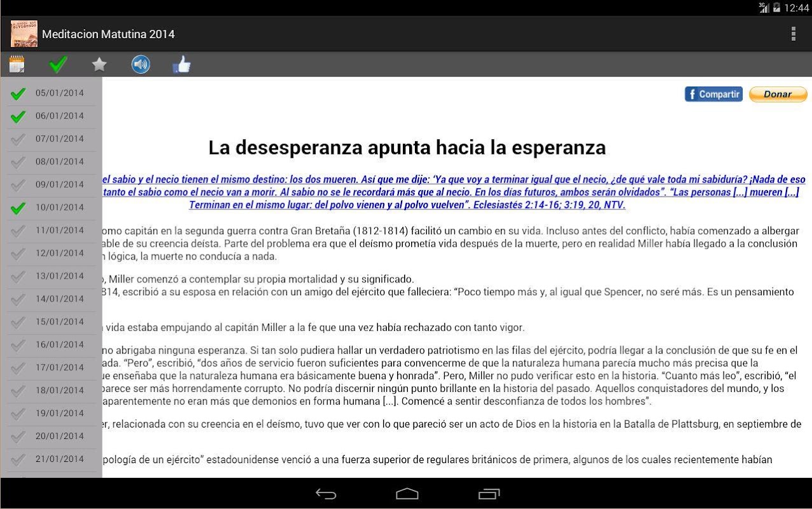Toggle the gray checkmark beside 20/01/2014
812x509 pixels.
coord(18,437)
